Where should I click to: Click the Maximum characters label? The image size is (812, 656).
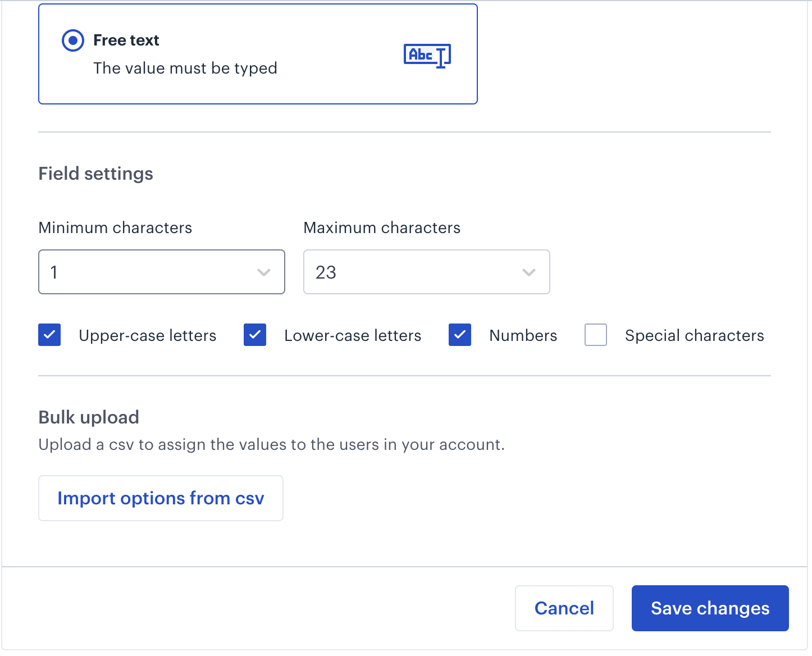coord(382,227)
